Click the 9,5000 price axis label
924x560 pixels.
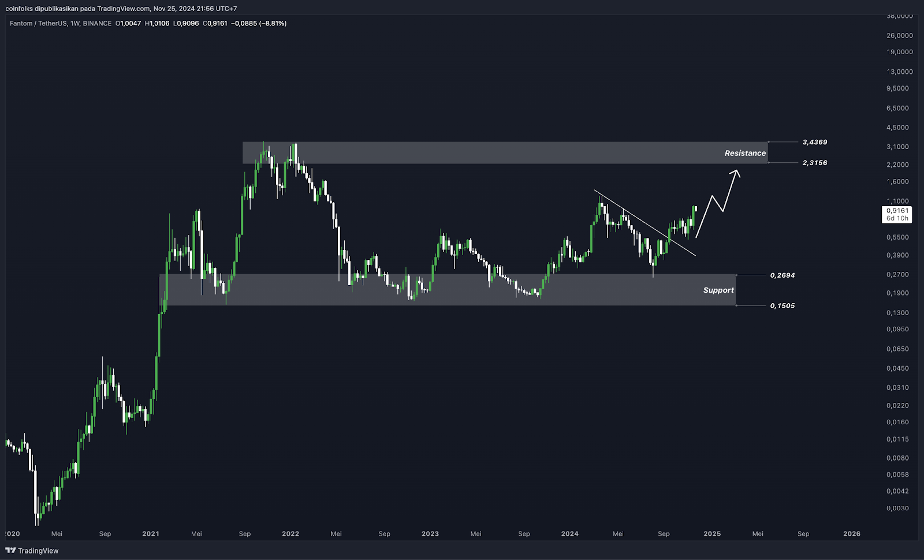coord(897,88)
